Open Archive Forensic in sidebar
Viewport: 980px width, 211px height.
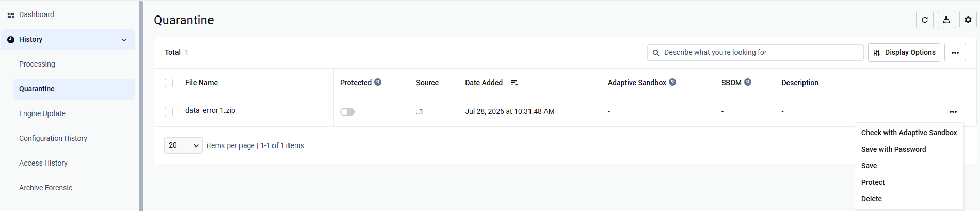45,188
